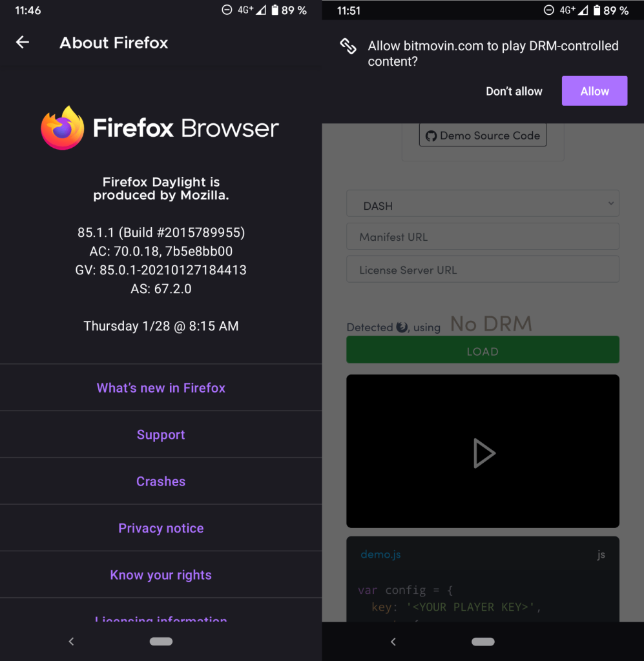Choose Don't allow for DRM content
This screenshot has width=644, height=661.
pyautogui.click(x=514, y=91)
